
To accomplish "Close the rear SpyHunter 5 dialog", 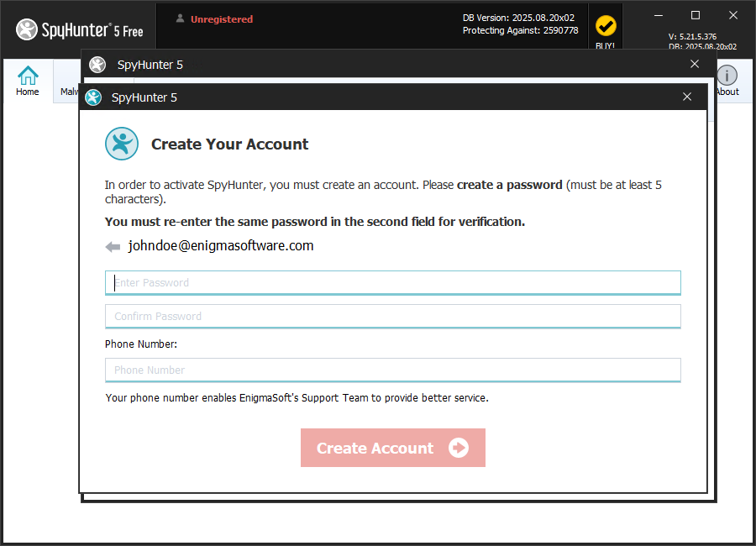I will (x=694, y=65).
